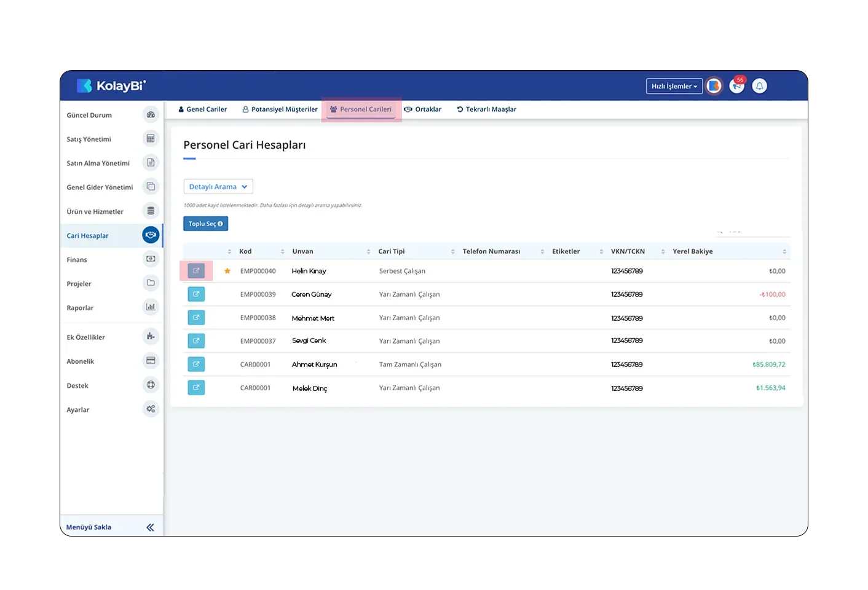Collapse sidebar with Menüyü Sakla arrows
This screenshot has height=590, width=868.
click(150, 527)
